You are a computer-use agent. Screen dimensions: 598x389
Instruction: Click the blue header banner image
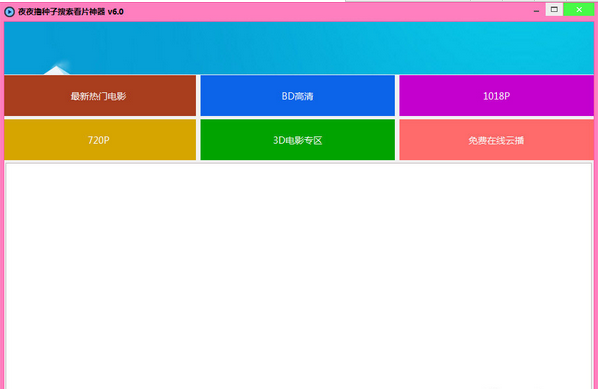click(x=299, y=48)
